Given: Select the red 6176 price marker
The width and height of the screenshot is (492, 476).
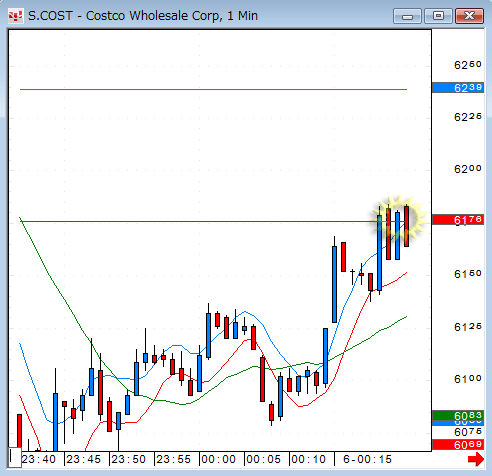Looking at the screenshot, I should tap(458, 220).
